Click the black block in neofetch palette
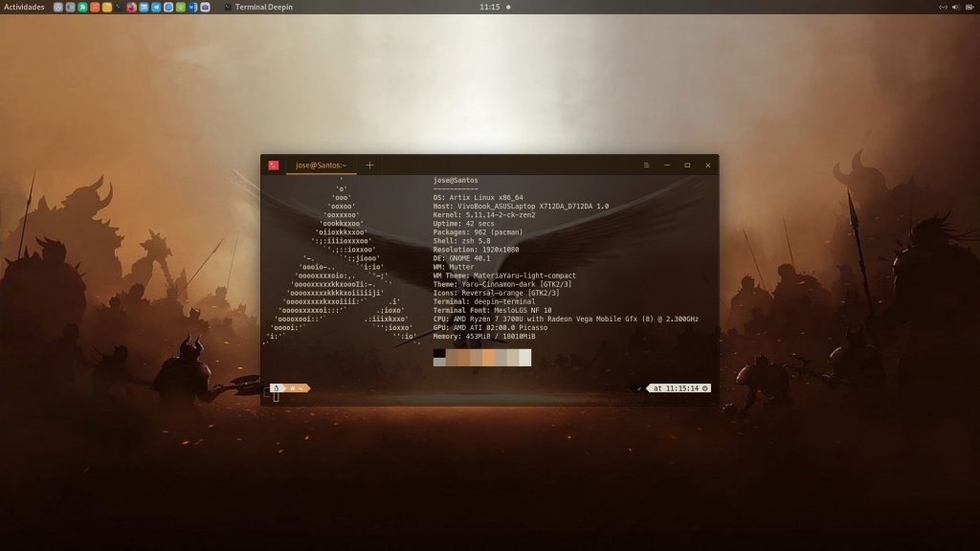Image resolution: width=980 pixels, height=551 pixels. pyautogui.click(x=438, y=353)
